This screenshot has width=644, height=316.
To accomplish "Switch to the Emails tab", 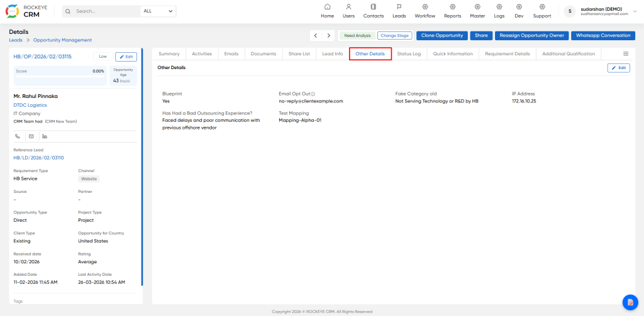I will coord(231,54).
